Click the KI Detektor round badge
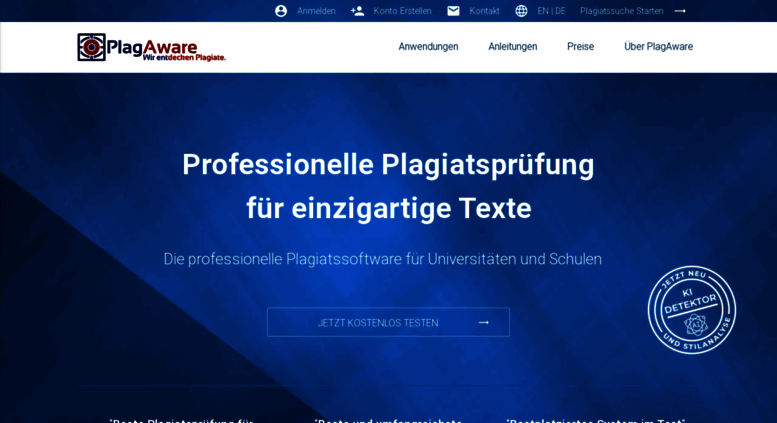The image size is (777, 423). pyautogui.click(x=692, y=310)
